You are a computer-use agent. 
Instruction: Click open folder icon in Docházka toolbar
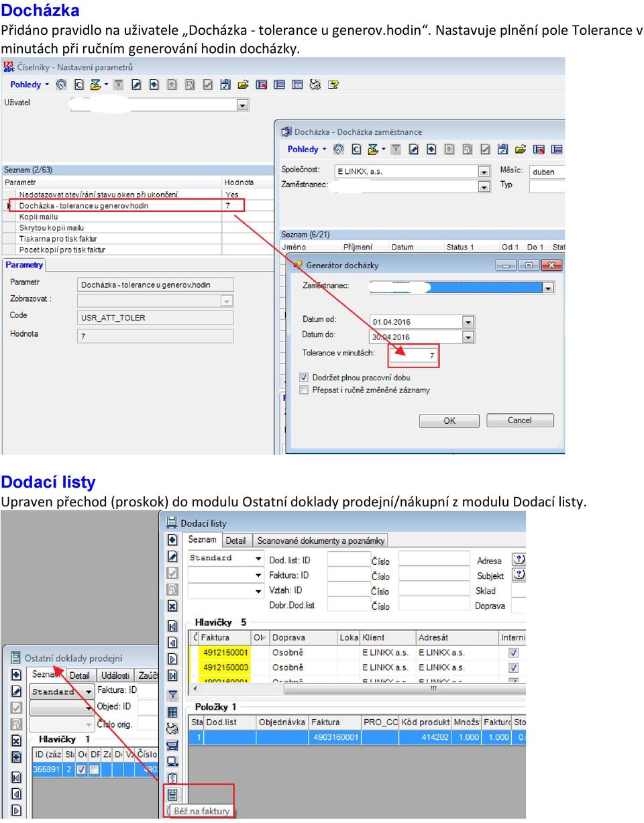click(x=521, y=150)
